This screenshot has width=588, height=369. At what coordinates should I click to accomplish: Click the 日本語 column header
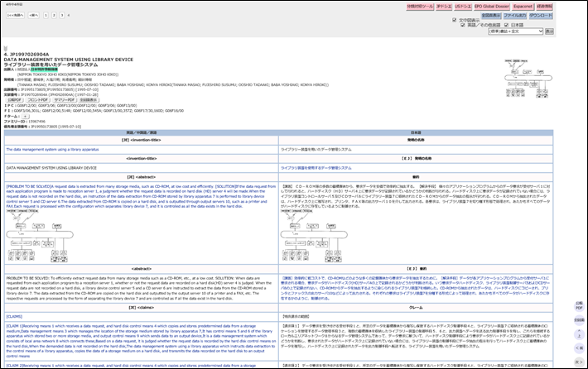click(x=416, y=132)
